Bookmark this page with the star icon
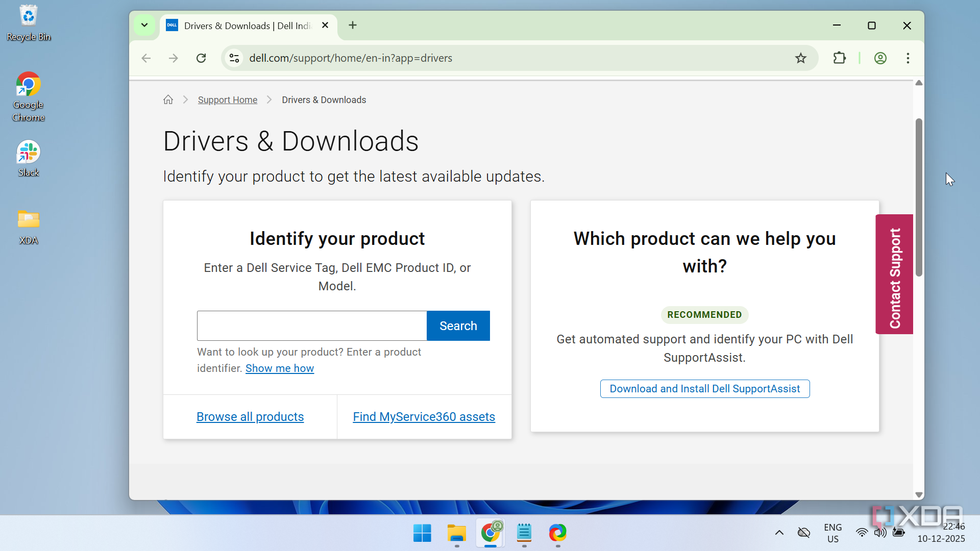This screenshot has width=980, height=551. [x=800, y=58]
